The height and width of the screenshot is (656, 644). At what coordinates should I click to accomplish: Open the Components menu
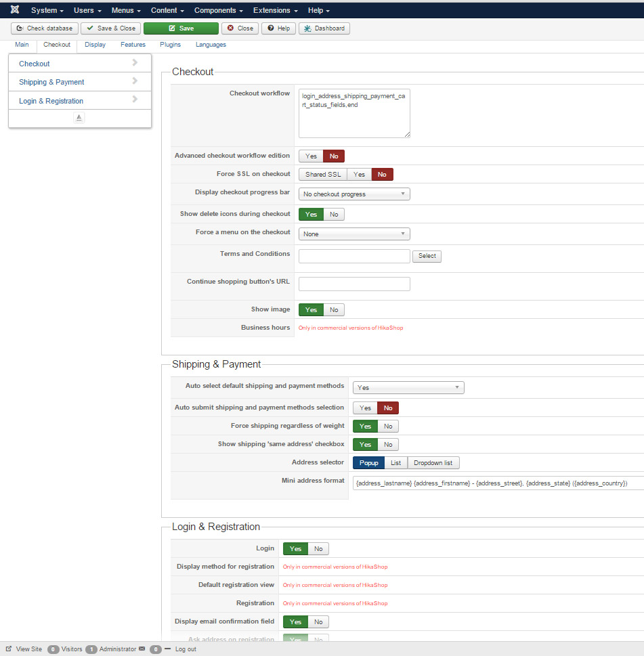point(219,10)
